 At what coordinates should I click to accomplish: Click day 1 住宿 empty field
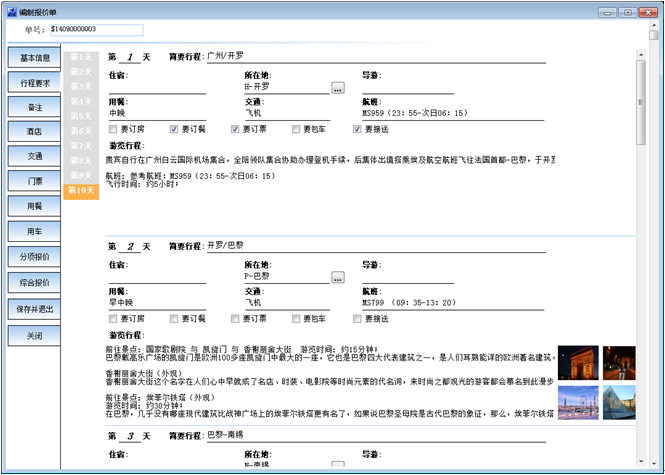pos(157,87)
